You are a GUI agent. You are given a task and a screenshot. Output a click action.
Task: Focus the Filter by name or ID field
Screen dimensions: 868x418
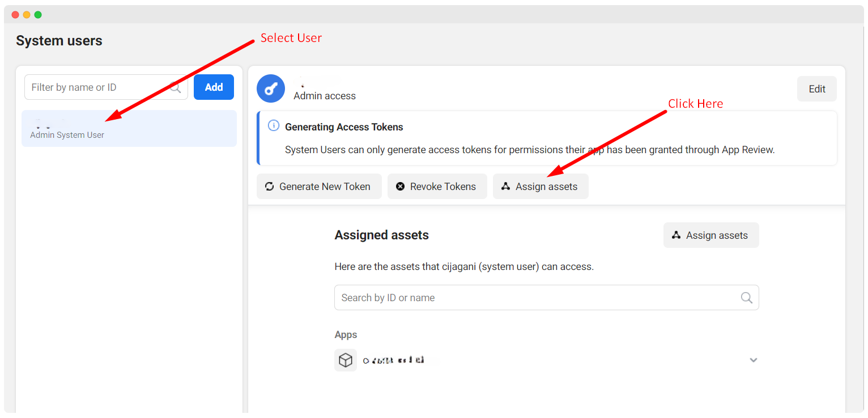(96, 87)
